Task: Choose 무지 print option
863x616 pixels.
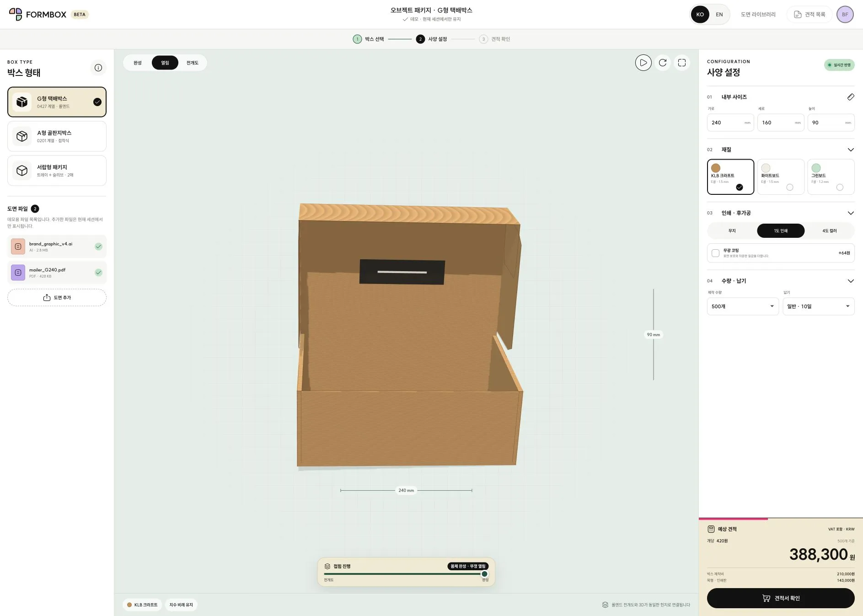Action: pos(732,231)
